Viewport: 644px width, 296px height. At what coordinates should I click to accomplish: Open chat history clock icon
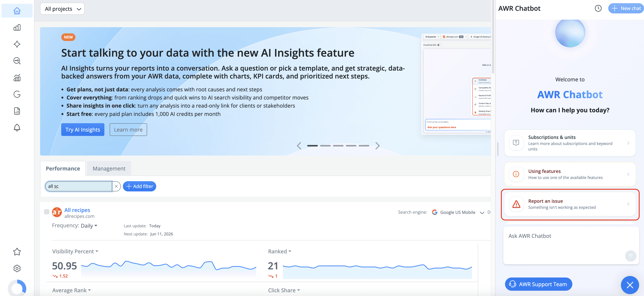(x=598, y=8)
